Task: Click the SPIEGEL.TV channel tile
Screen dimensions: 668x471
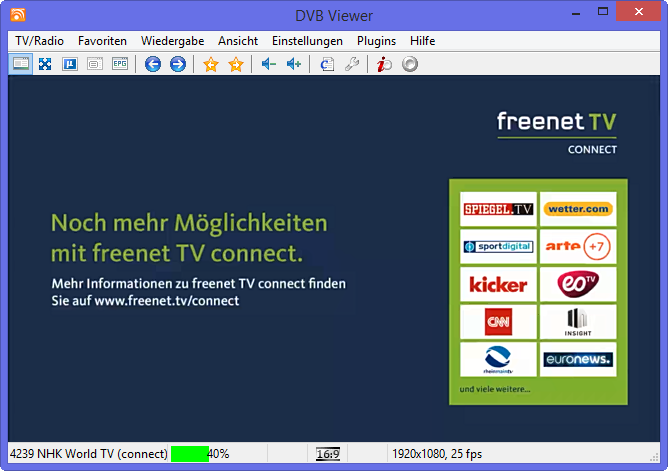Action: [498, 209]
